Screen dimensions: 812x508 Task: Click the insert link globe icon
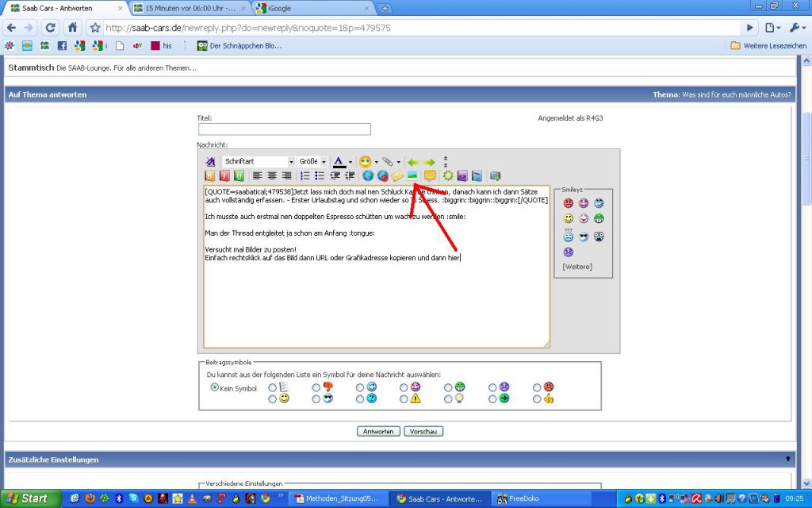click(368, 175)
